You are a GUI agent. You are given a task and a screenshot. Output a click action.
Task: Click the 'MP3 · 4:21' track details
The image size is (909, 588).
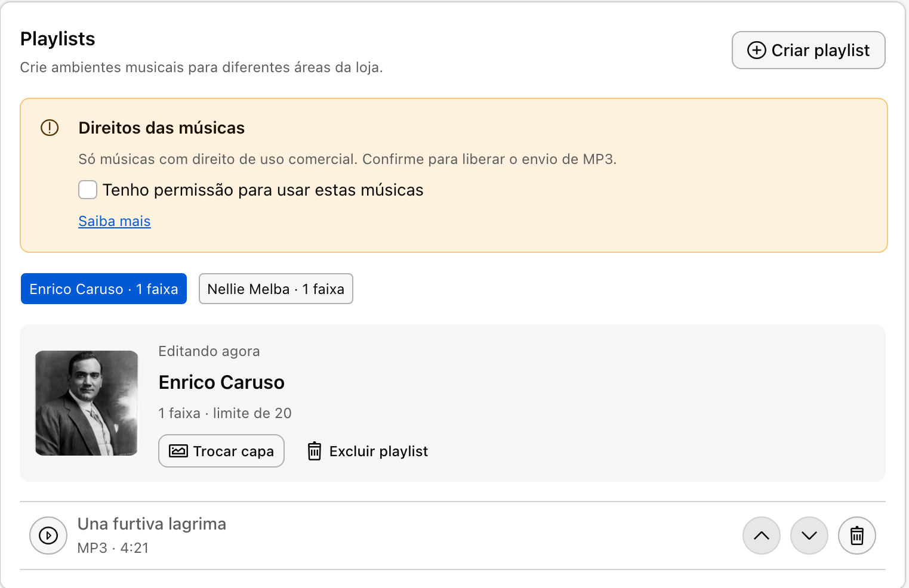(113, 548)
